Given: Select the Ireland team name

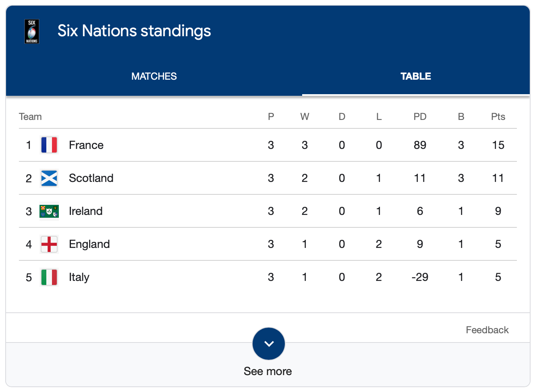Looking at the screenshot, I should pyautogui.click(x=86, y=211).
